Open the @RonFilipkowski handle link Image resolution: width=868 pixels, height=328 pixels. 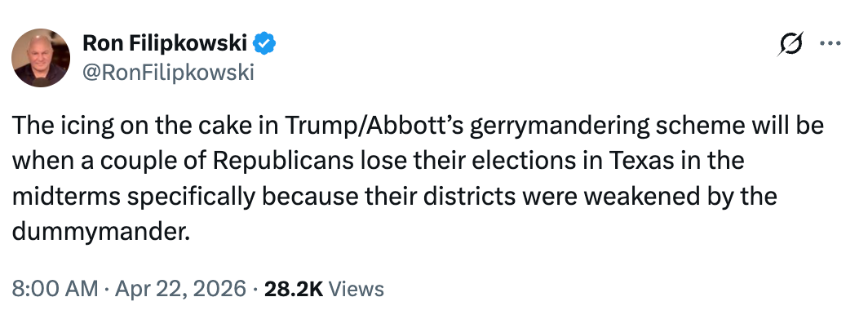(169, 73)
